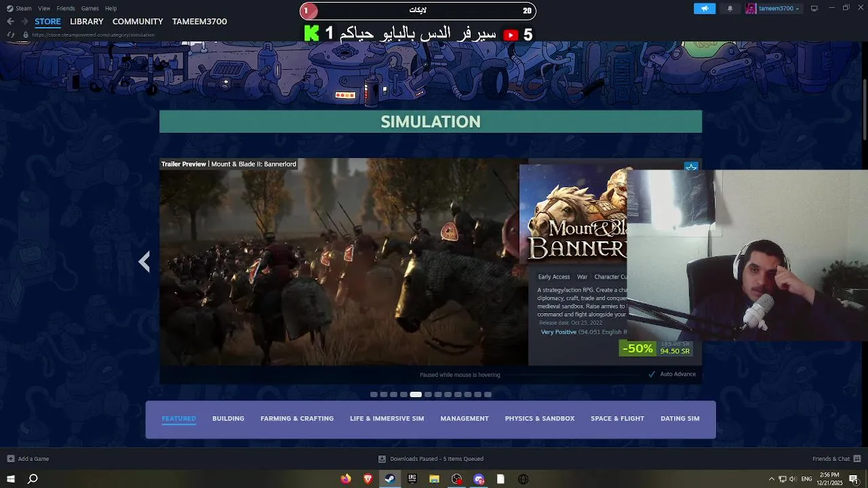Open Windows taskbar search

tap(33, 479)
